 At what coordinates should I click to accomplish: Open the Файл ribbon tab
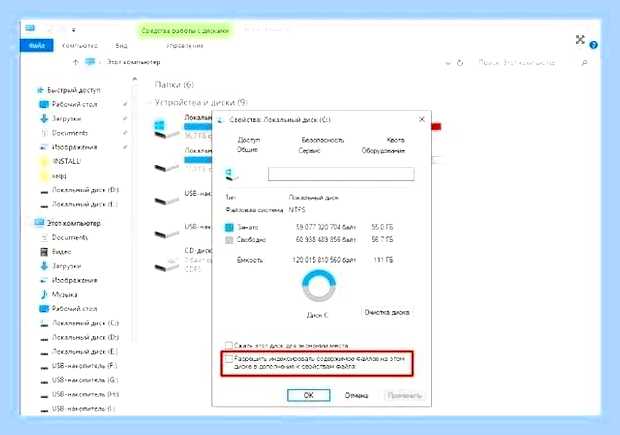point(36,45)
